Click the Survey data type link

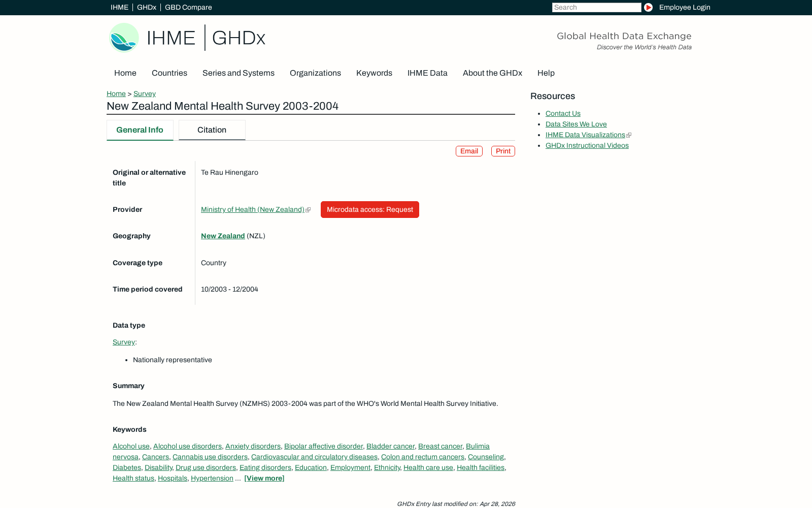pos(124,342)
